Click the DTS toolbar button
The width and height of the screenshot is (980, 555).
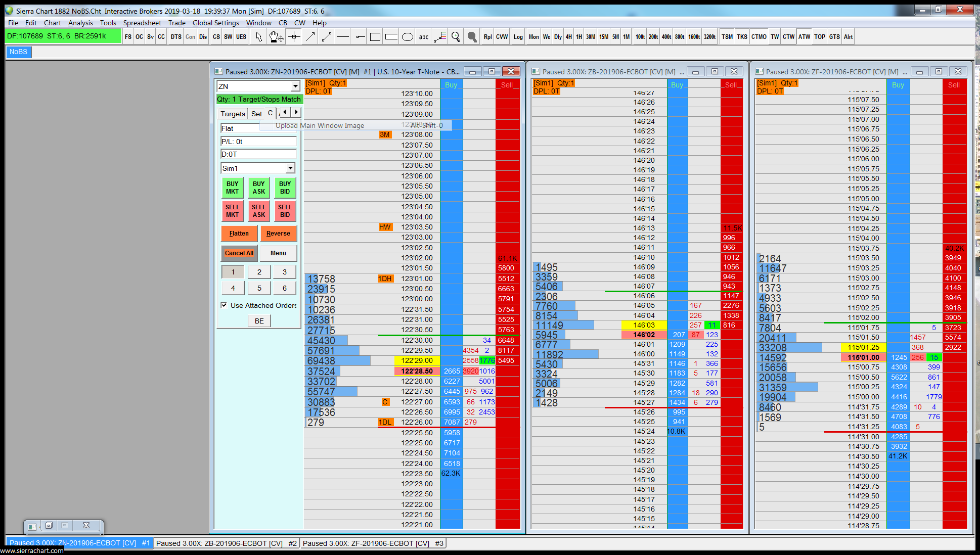[x=176, y=37]
